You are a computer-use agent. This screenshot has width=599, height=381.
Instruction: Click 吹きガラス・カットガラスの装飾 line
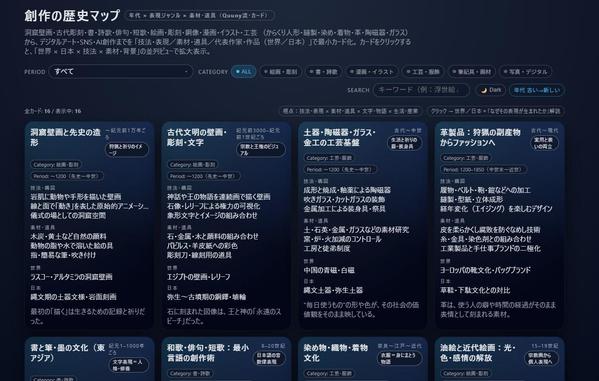[344, 199]
